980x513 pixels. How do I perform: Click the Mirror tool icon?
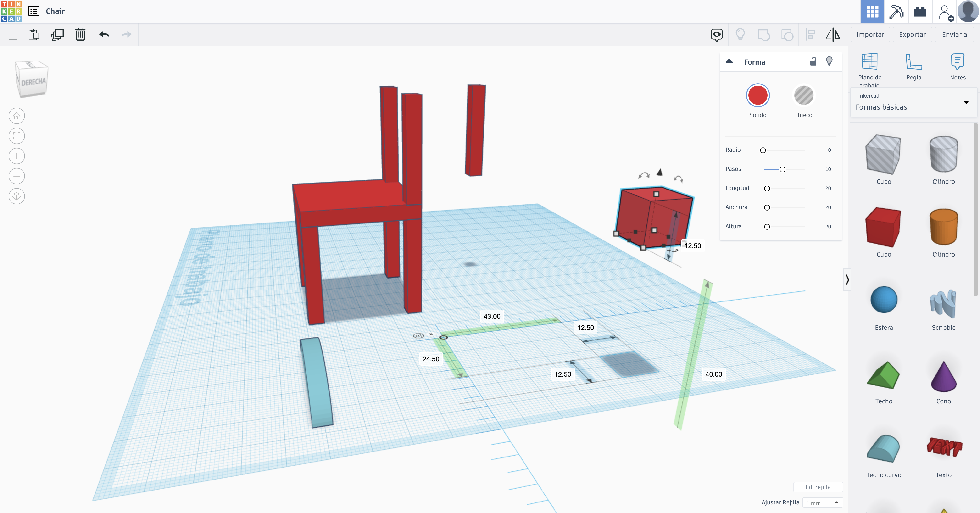point(833,35)
